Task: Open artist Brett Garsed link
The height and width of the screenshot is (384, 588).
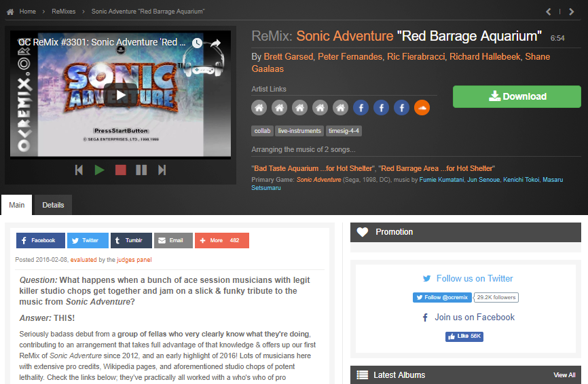Action: 288,56
